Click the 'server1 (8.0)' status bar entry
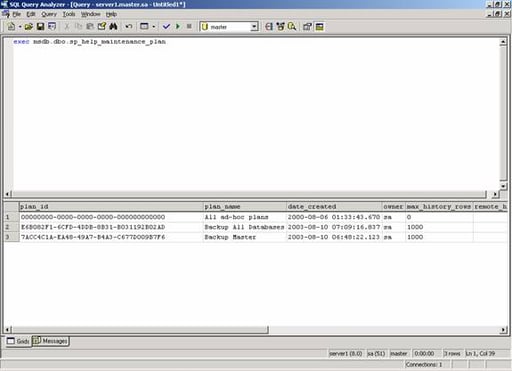Viewport: 512px width, 371px height. pos(346,353)
